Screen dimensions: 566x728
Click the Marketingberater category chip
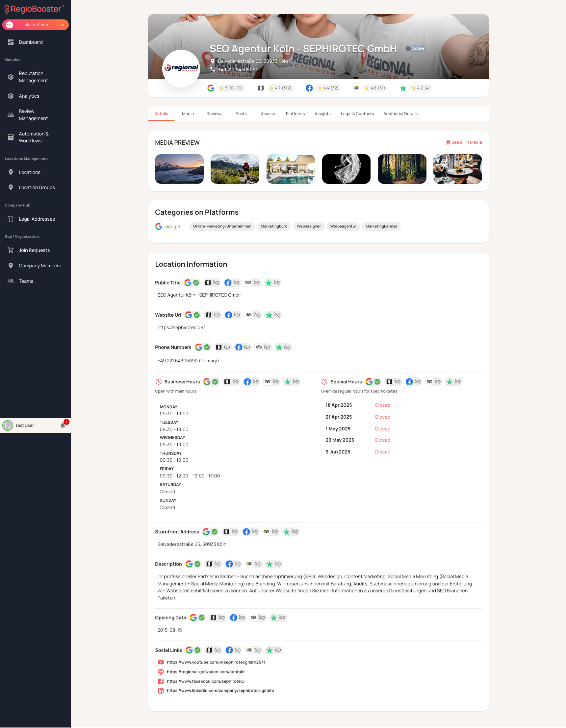381,226
